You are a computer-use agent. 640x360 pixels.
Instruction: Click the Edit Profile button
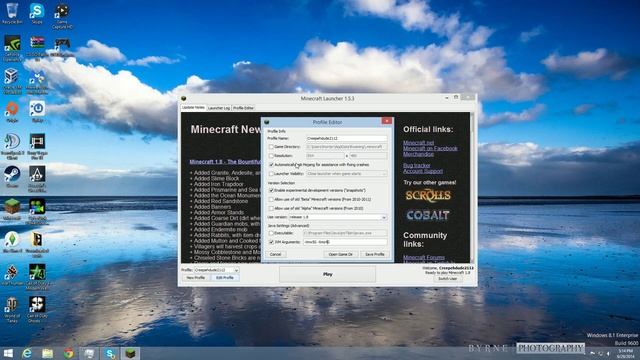click(x=225, y=278)
